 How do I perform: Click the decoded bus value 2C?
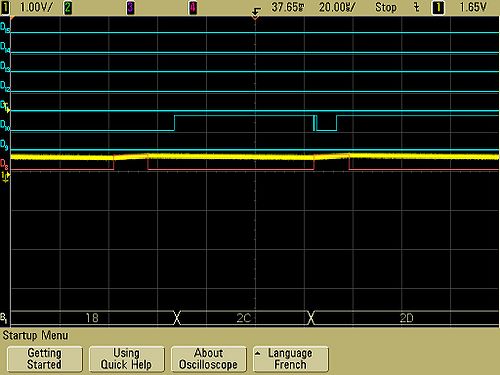click(244, 318)
